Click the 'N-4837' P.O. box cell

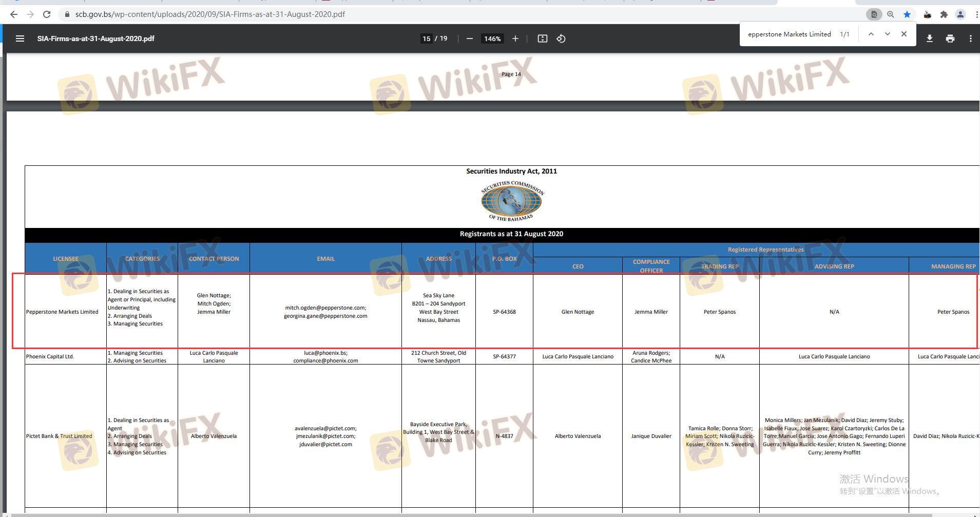coord(504,436)
